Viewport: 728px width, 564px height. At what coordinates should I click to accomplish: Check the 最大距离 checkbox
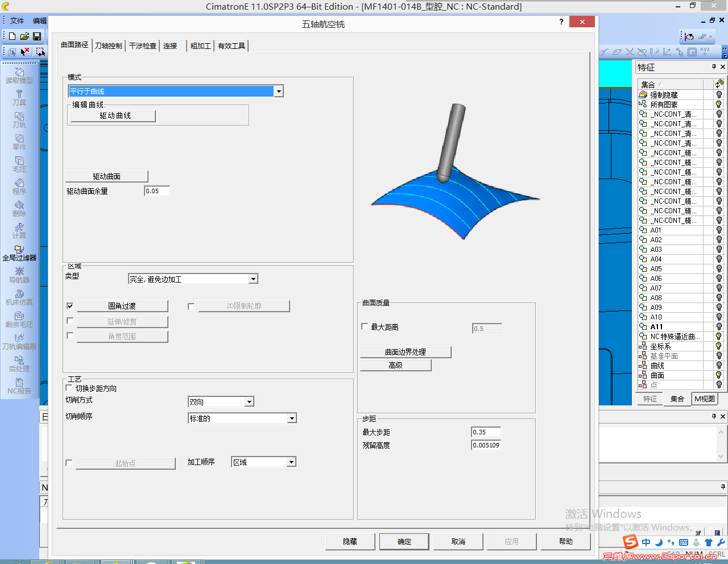click(365, 327)
